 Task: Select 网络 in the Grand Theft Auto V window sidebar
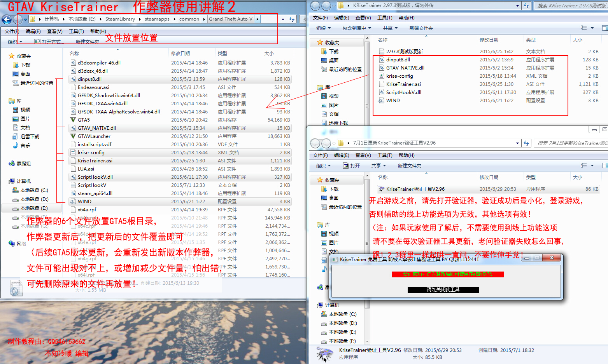(x=21, y=244)
